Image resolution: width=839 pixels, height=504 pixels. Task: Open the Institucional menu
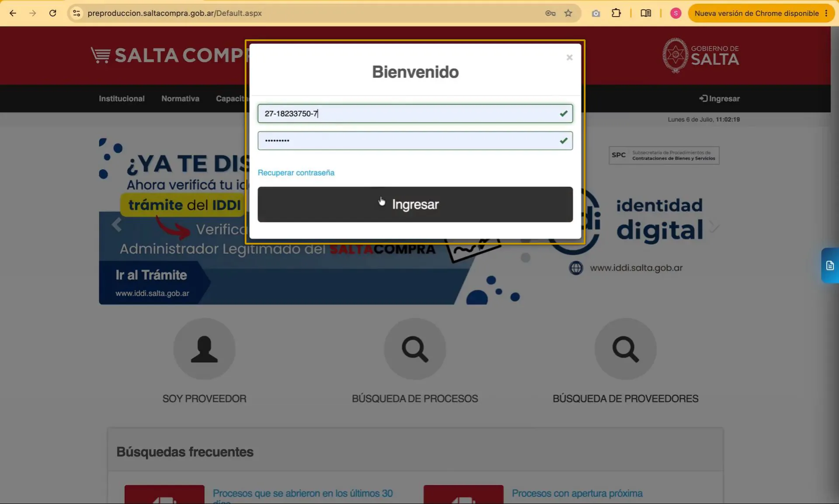(121, 99)
